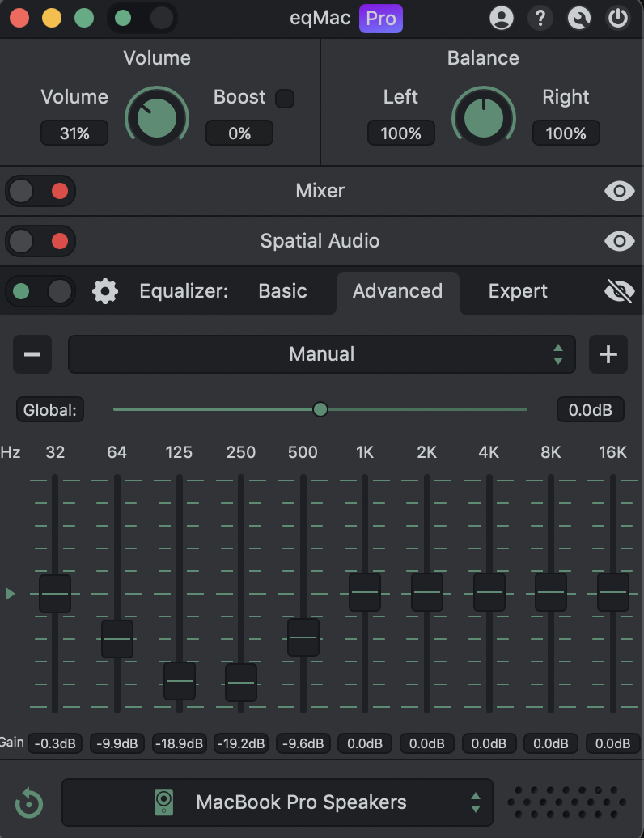Click the Global 0.0dB value field
The image size is (644, 838).
tap(590, 410)
